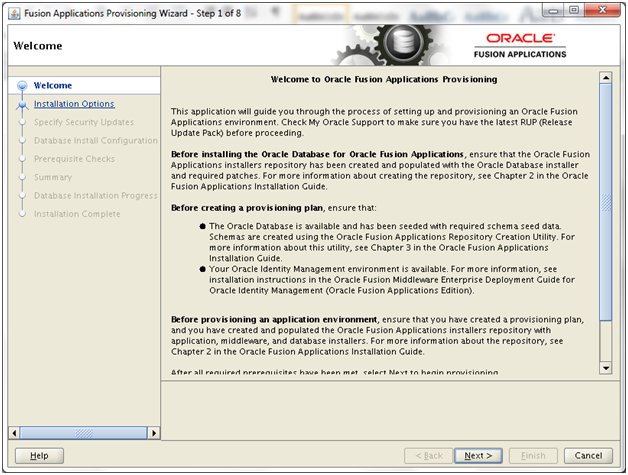The height and width of the screenshot is (475, 628).
Task: Click the Java application icon in title bar
Action: click(14, 14)
